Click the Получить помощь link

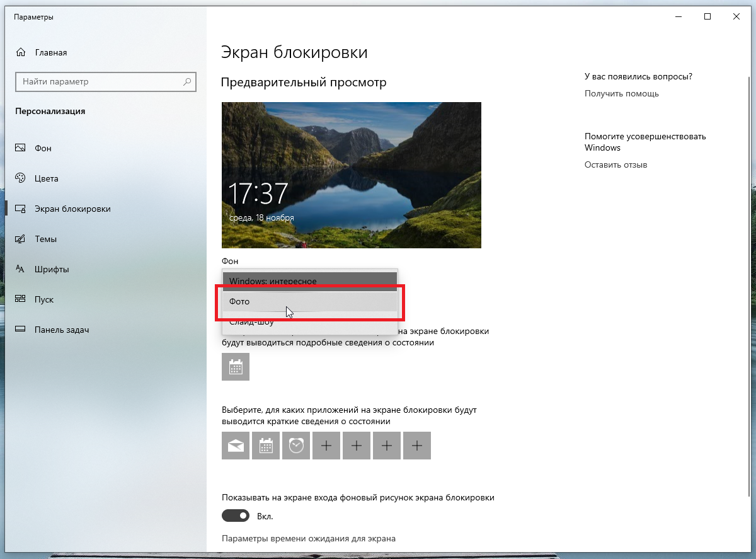click(x=622, y=93)
